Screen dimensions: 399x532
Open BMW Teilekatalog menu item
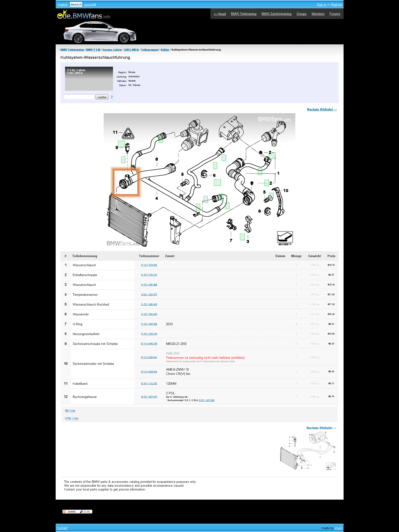click(x=243, y=14)
